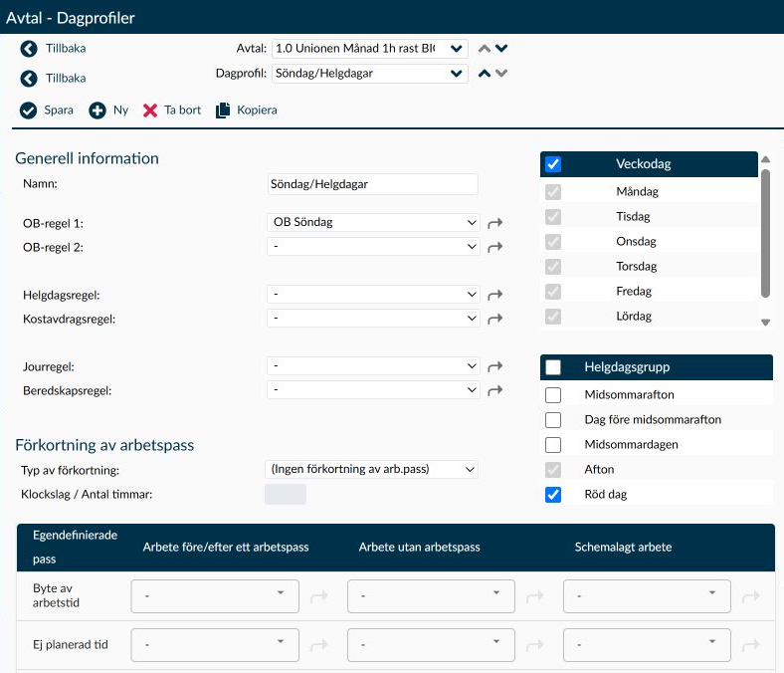Enable the Midsommardagen checkbox
The height and width of the screenshot is (673, 784).
(x=553, y=445)
